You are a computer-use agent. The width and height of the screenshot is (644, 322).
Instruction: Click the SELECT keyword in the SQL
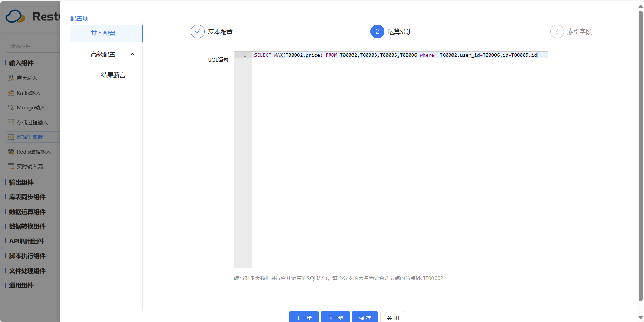tap(263, 55)
